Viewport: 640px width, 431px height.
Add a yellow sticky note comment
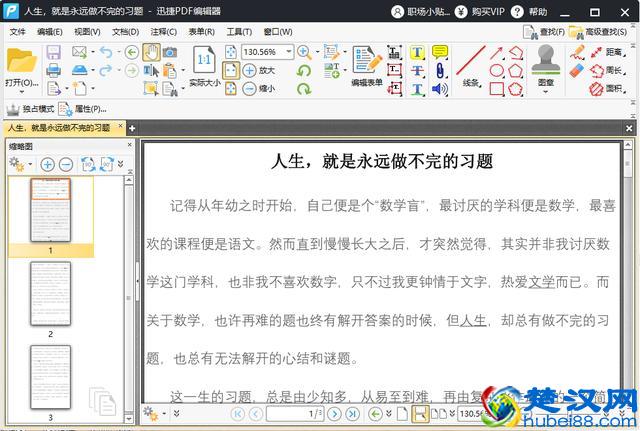pyautogui.click(x=440, y=52)
